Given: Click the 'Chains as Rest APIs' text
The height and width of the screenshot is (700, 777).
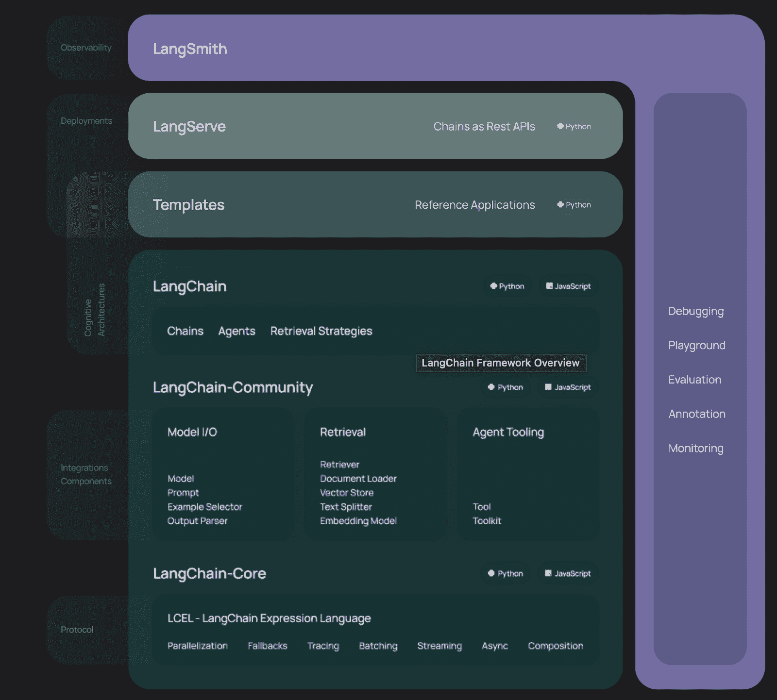Looking at the screenshot, I should tap(484, 127).
